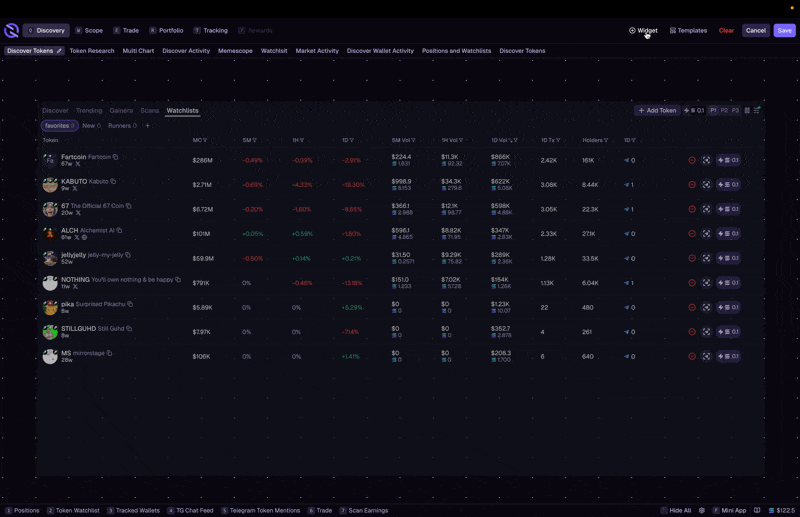Switch to the Memescope tab

(x=235, y=51)
